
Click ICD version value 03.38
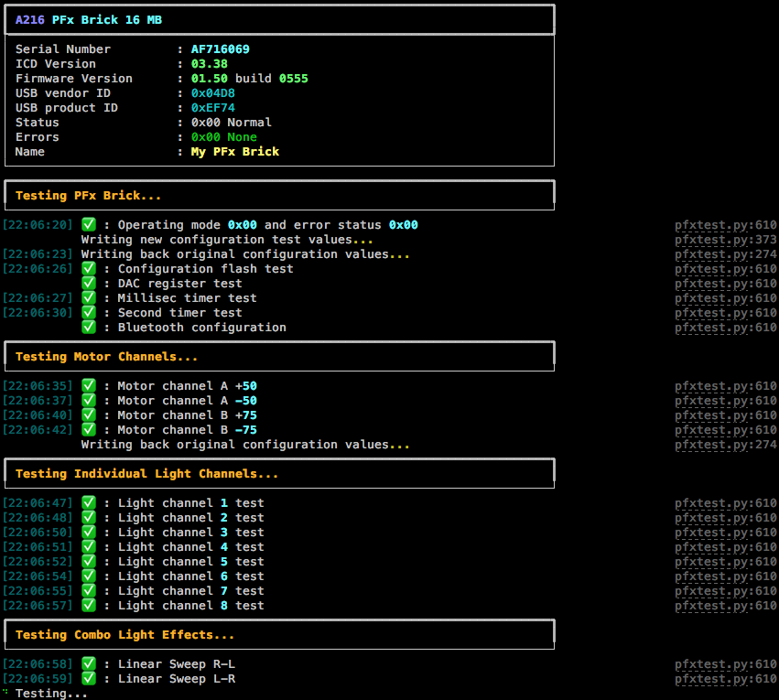tap(209, 63)
